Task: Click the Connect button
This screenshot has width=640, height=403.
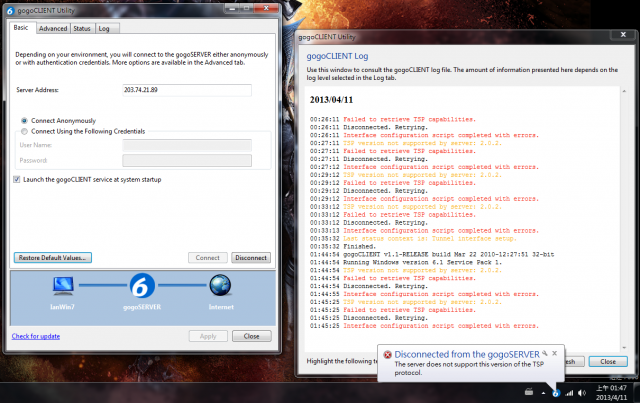Action: pyautogui.click(x=208, y=258)
